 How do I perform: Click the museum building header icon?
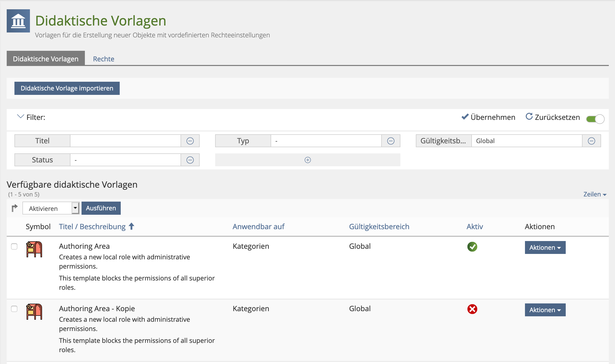(18, 21)
